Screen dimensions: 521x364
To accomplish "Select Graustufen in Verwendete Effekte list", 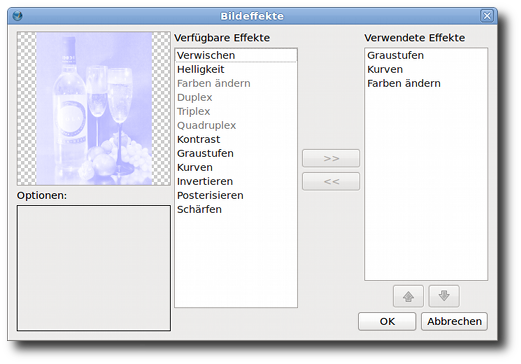I will [x=426, y=55].
